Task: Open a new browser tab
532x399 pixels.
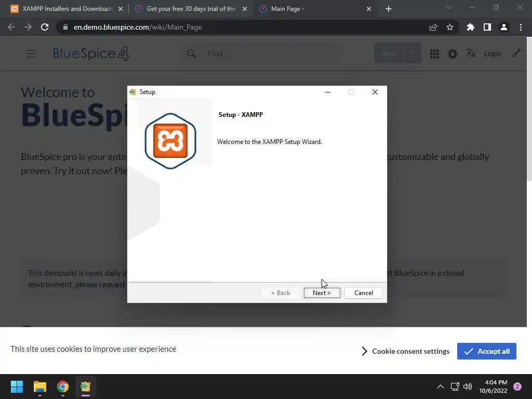Action: (389, 9)
